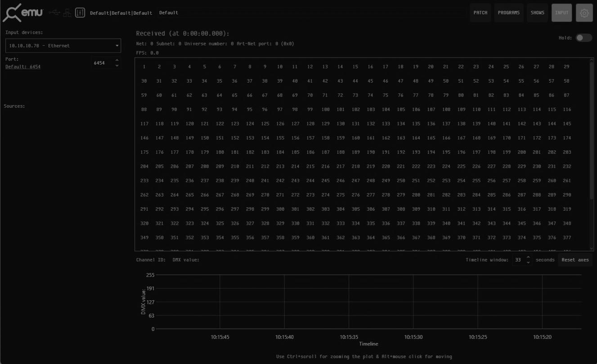
Task: Select DMX channel 44 cell
Action: click(355, 81)
